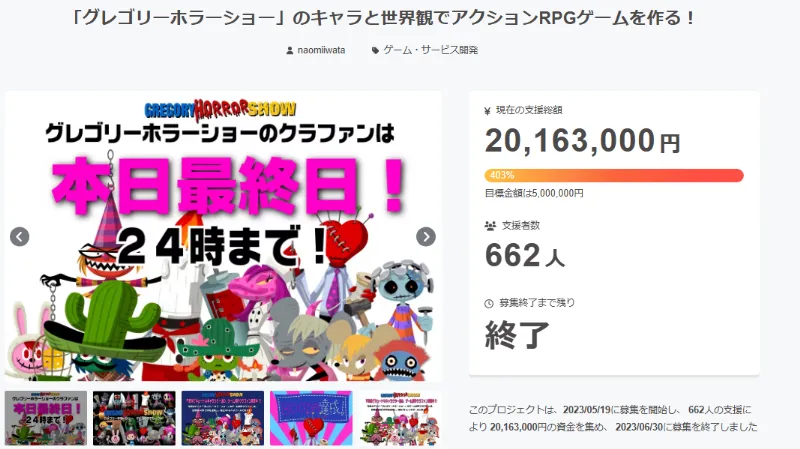The height and width of the screenshot is (449, 800).
Task: Click the supporters people icon
Action: [490, 226]
